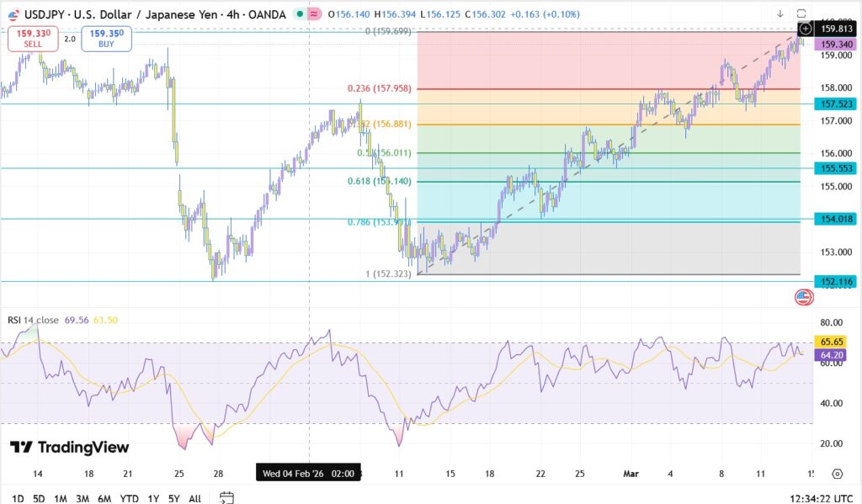Viewport: 862px width, 504px height.
Task: Select the 0.236 (157.958) Fibonacci level label
Action: tap(379, 88)
